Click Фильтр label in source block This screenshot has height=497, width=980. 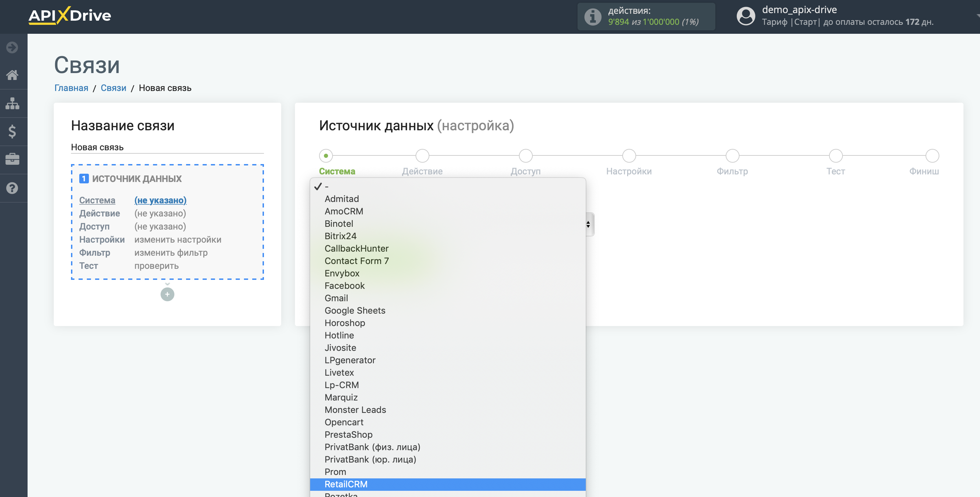(94, 253)
